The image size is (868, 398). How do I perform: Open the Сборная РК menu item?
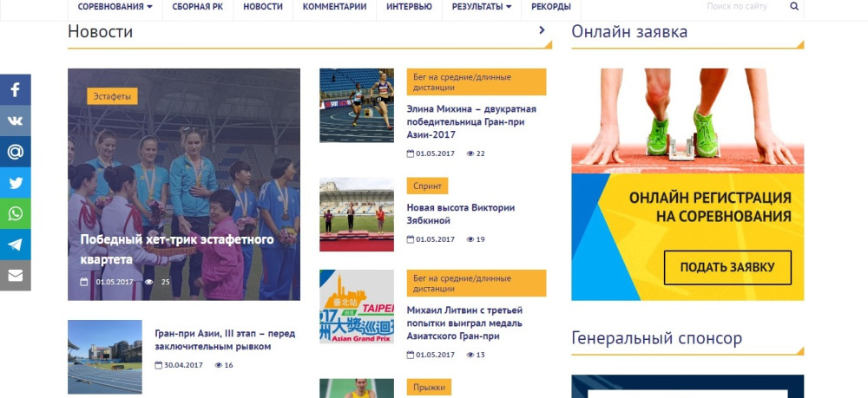click(x=197, y=7)
